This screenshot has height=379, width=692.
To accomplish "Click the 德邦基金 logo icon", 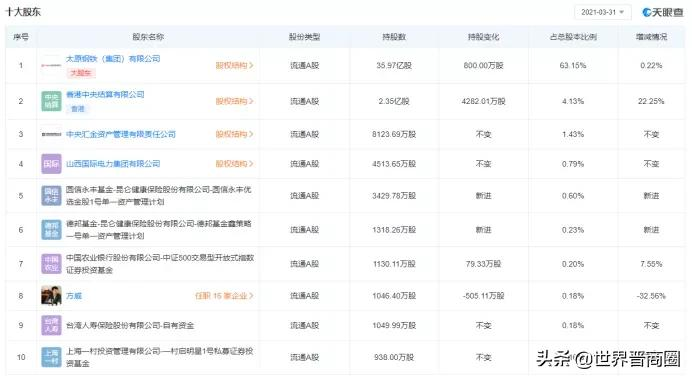I will (x=51, y=229).
